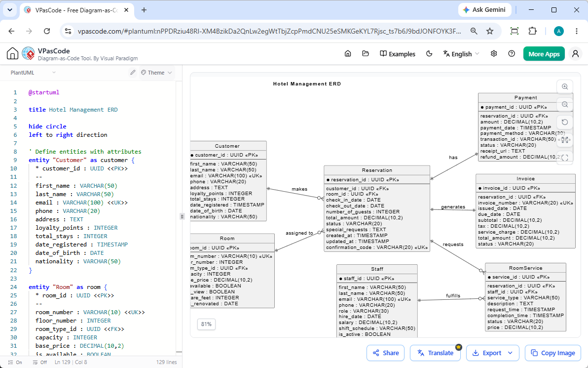The image size is (588, 368).
Task: Open browser extensions puzzle icon
Action: pos(532,31)
